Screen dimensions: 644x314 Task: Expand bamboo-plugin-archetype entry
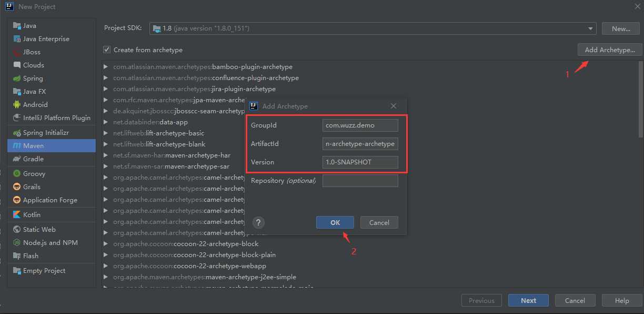(106, 67)
